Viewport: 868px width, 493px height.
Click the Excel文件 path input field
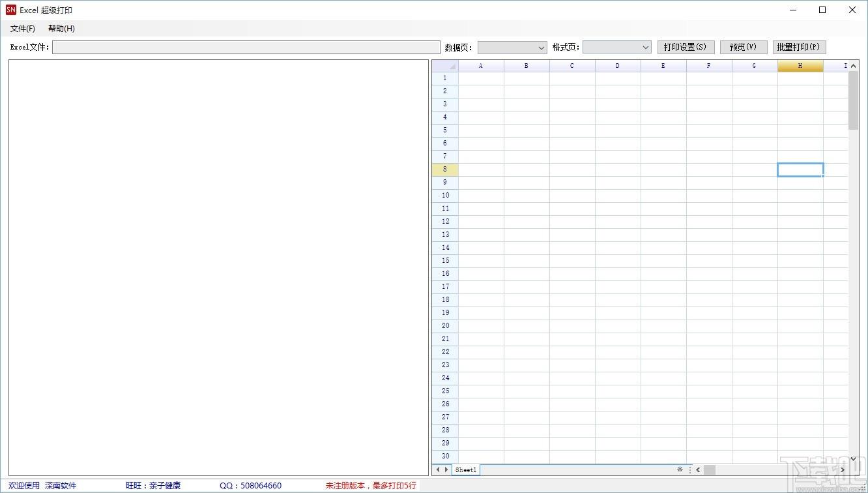(x=246, y=47)
